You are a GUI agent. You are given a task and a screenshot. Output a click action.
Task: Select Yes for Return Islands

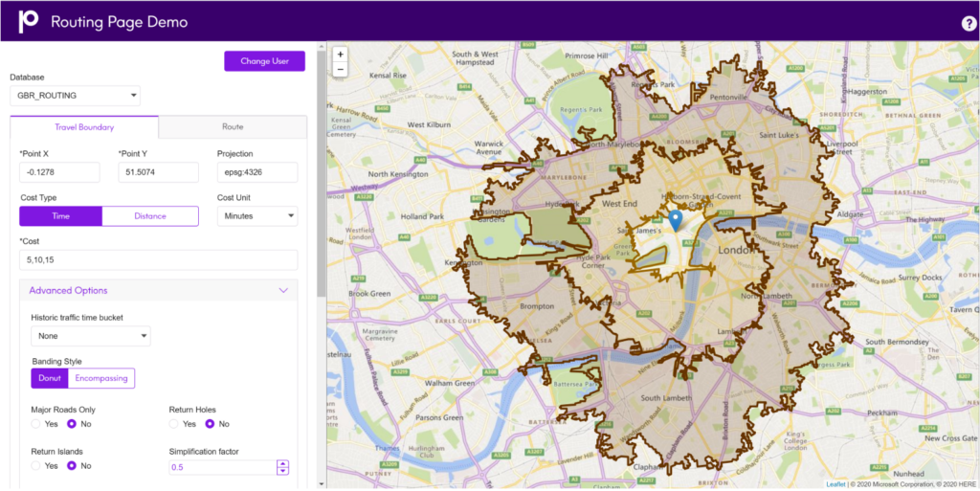pyautogui.click(x=36, y=466)
